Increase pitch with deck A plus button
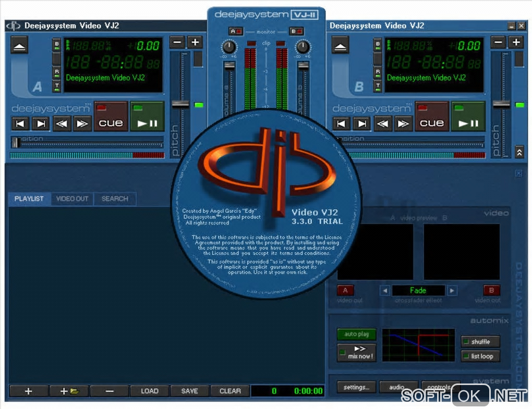 [195, 42]
